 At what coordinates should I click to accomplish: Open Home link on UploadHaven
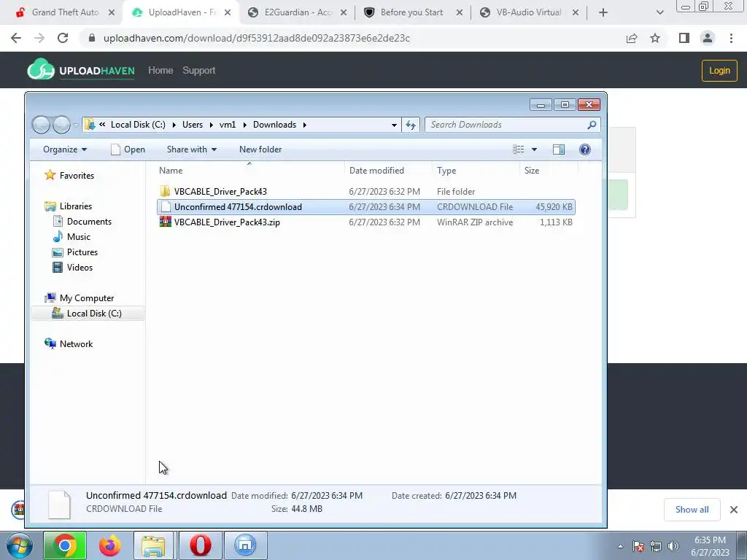point(160,71)
